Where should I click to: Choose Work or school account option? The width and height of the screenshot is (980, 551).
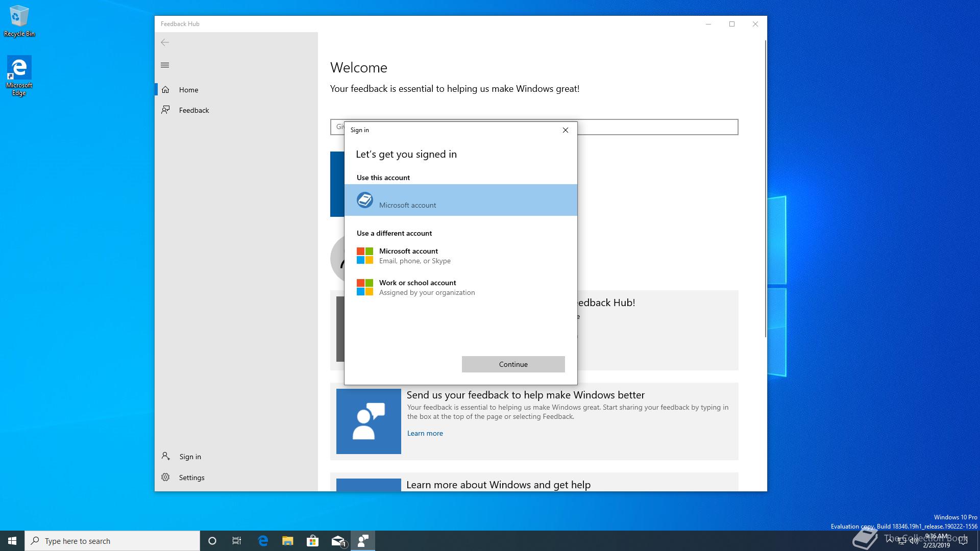(461, 287)
